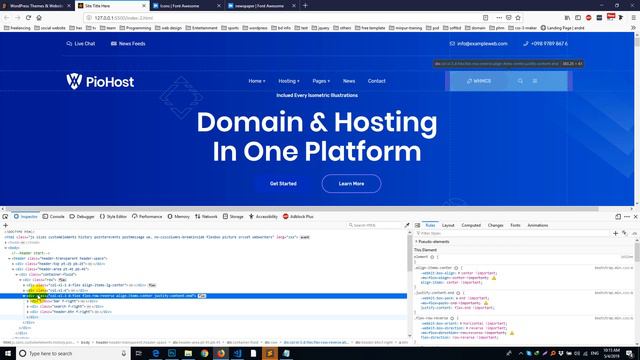Click the Filter Styles input field

pos(512,233)
